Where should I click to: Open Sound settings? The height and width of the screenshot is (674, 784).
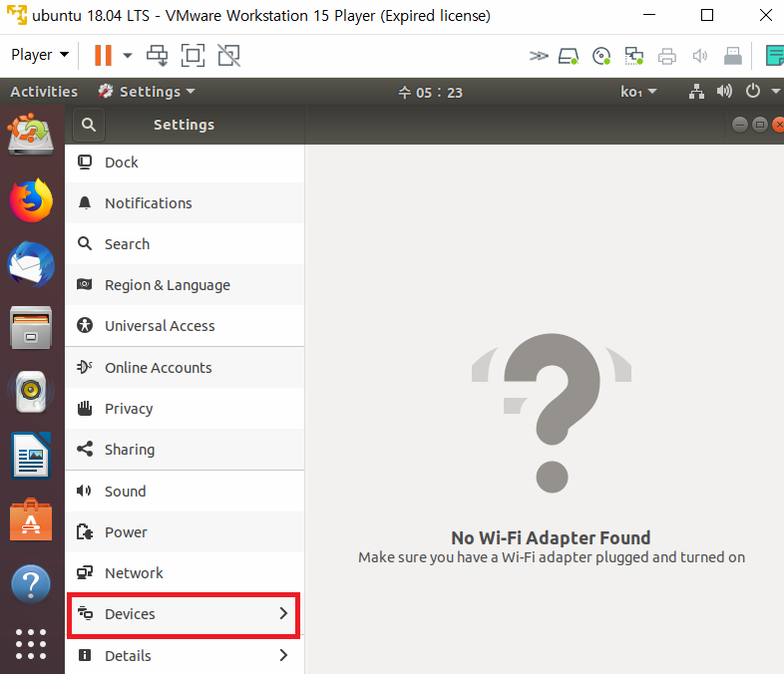[185, 492]
